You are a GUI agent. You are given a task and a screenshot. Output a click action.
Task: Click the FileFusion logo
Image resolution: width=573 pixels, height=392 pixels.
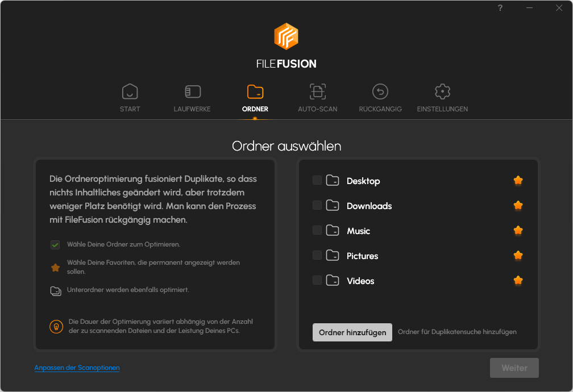click(286, 36)
